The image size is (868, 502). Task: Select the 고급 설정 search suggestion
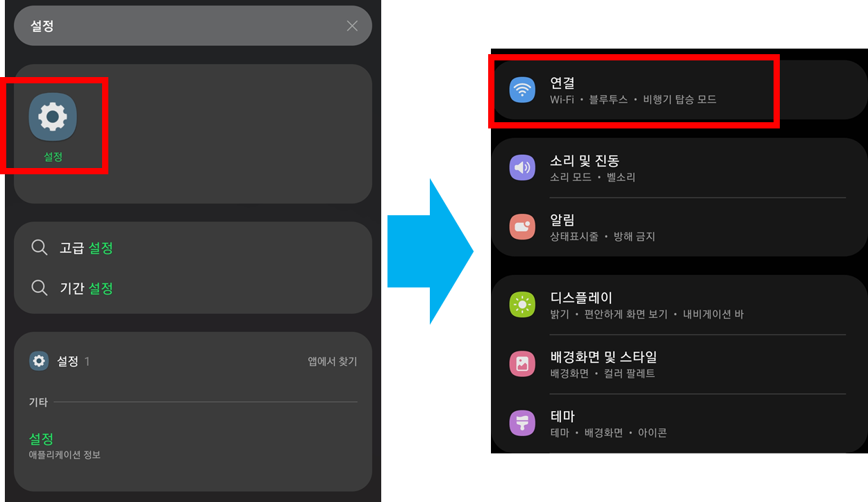coord(193,248)
